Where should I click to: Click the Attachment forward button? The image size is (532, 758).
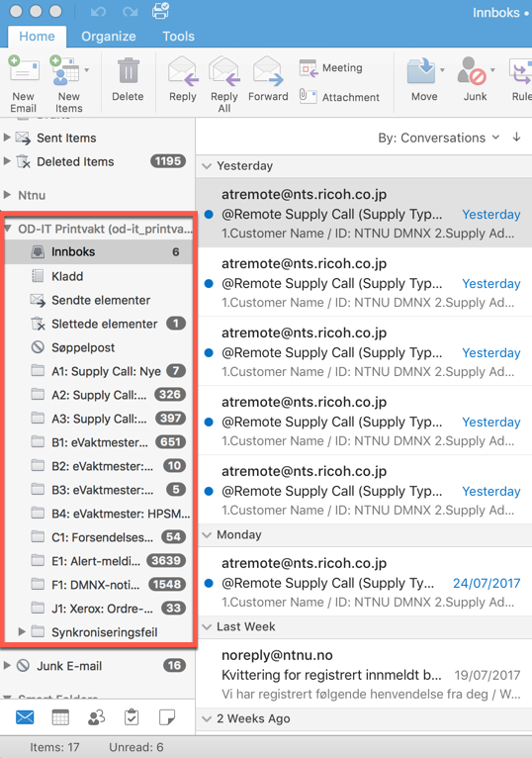(x=339, y=97)
